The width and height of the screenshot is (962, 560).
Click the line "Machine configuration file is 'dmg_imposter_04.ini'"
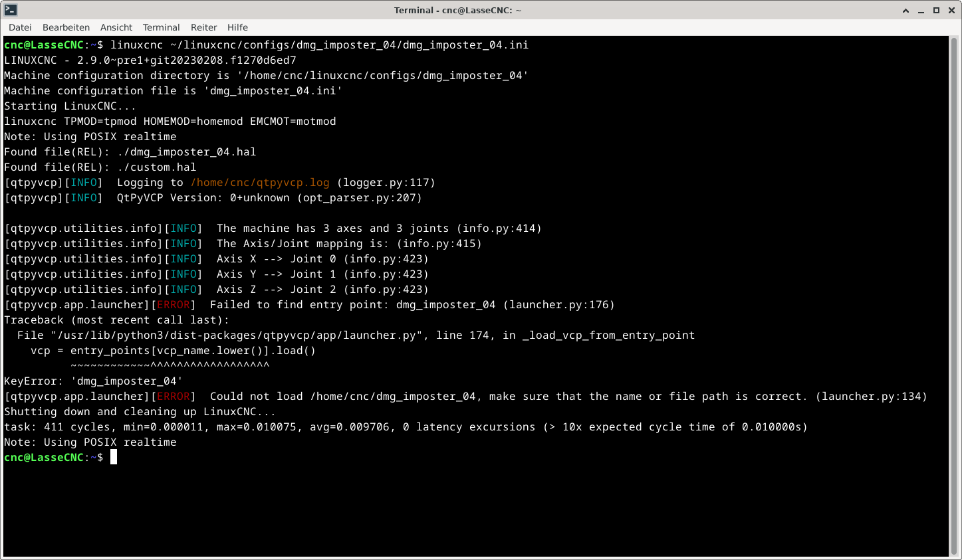[x=174, y=91]
